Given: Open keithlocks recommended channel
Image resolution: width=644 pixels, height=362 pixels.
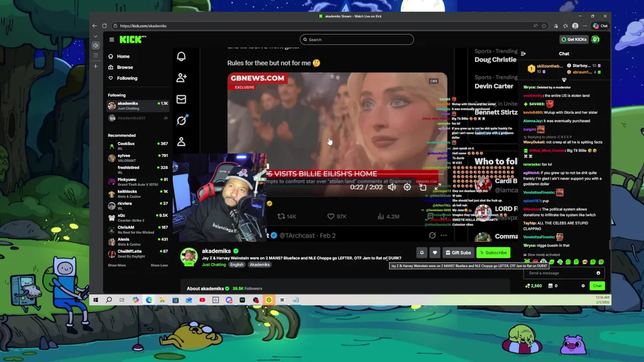Looking at the screenshot, I should tap(138, 194).
